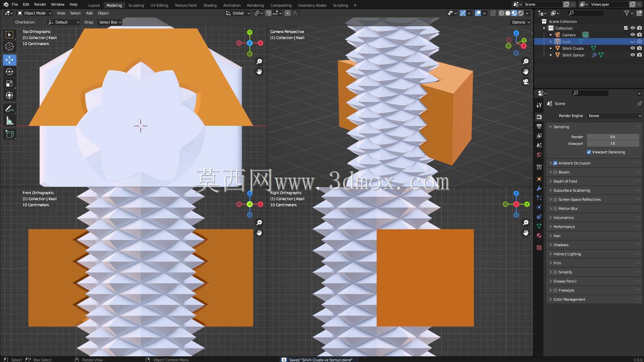This screenshot has width=644, height=362.
Task: Toggle camera view in the perspective viewport
Action: click(526, 82)
